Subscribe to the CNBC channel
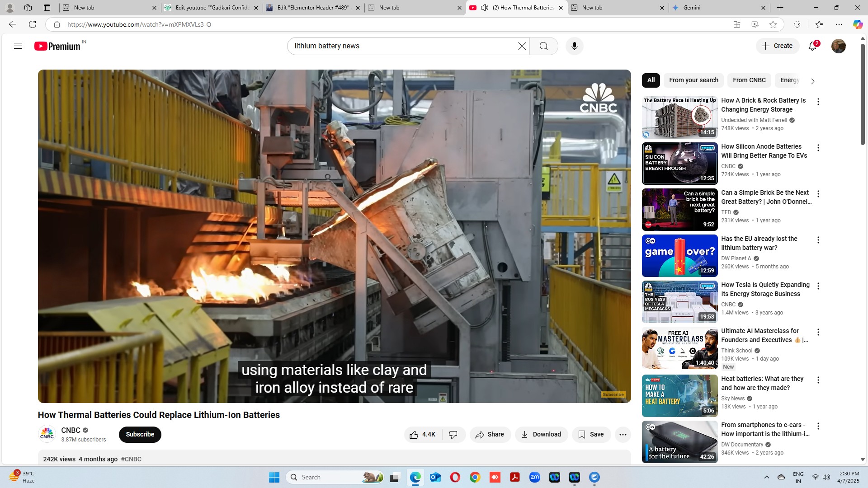Screen dimensions: 868x488 (140, 434)
